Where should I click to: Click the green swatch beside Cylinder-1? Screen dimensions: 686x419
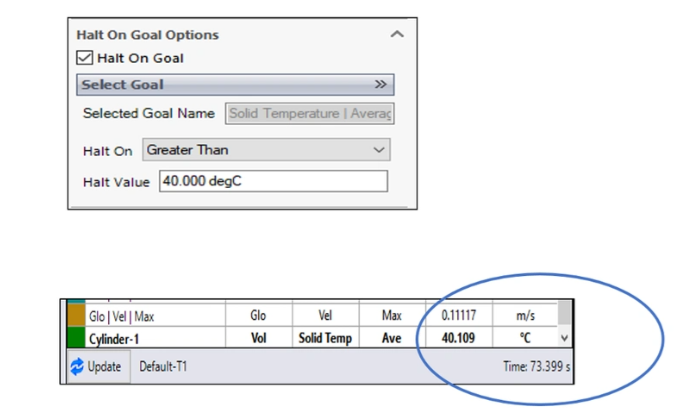pos(75,339)
